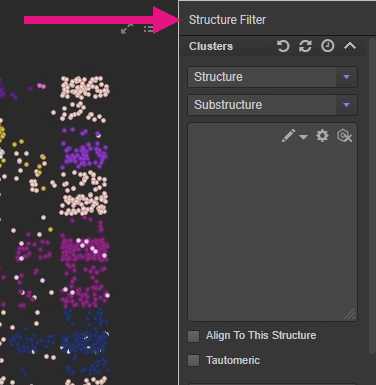This screenshot has height=385, width=376.
Task: Enable Align To This Structure checkbox
Action: click(193, 336)
